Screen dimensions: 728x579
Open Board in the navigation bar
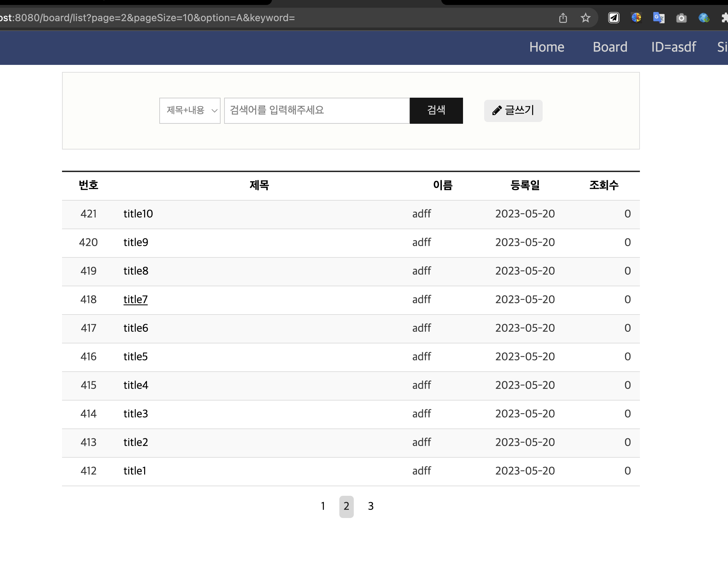[x=610, y=47]
